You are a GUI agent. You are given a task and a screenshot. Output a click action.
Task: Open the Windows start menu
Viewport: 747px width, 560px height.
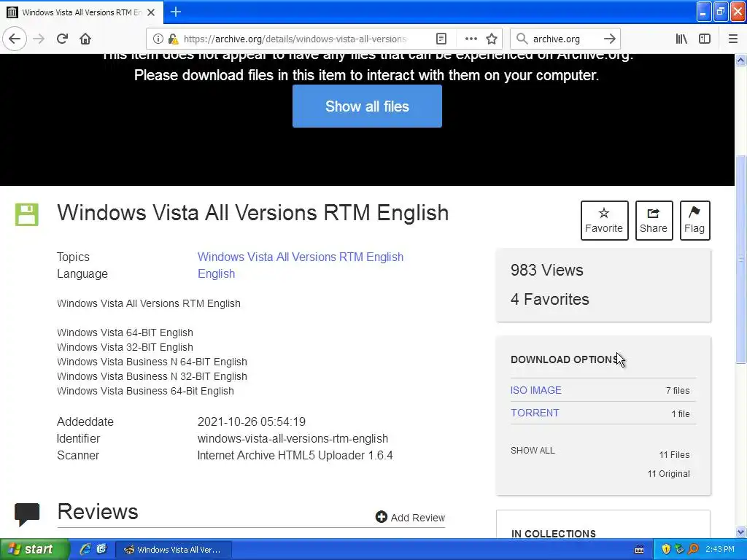pos(34,549)
